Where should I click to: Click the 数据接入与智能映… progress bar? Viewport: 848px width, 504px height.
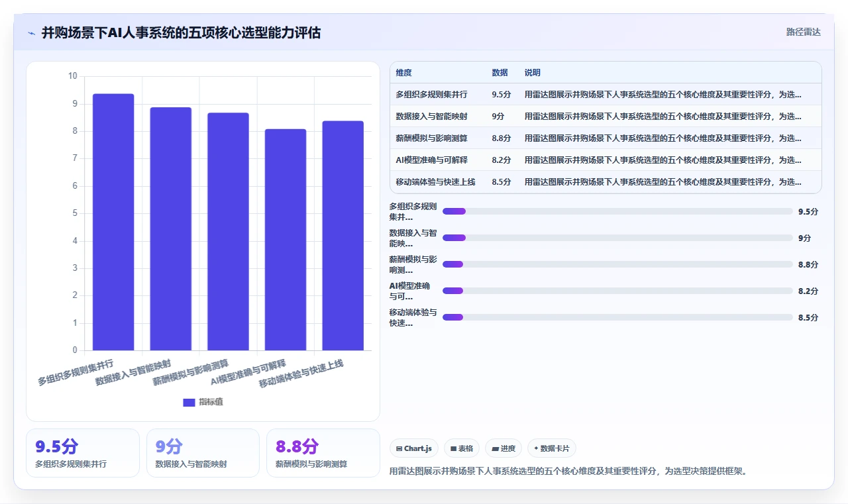pyautogui.click(x=617, y=238)
